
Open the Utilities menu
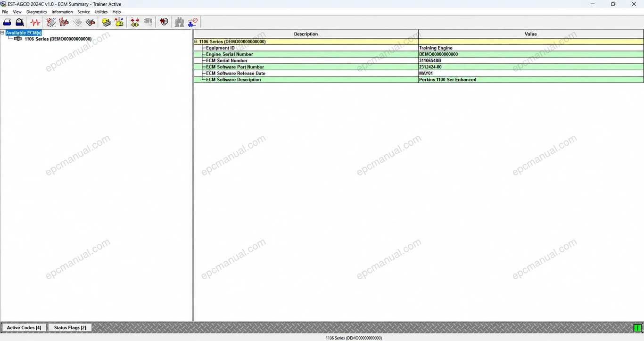[101, 12]
